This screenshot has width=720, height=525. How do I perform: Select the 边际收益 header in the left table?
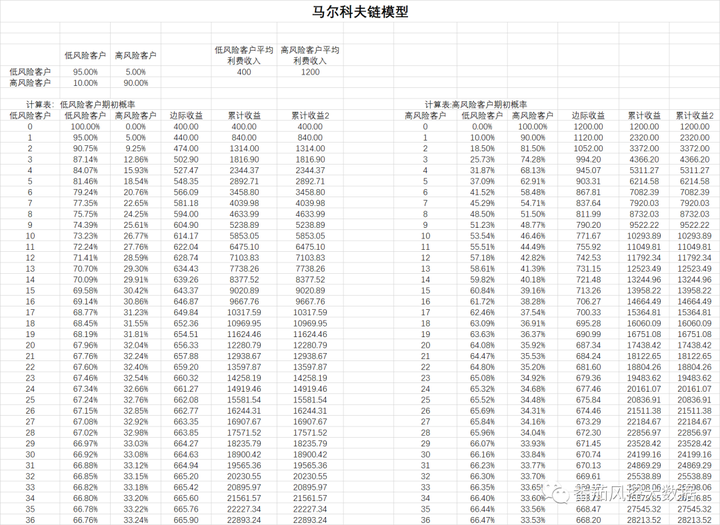pos(186,115)
